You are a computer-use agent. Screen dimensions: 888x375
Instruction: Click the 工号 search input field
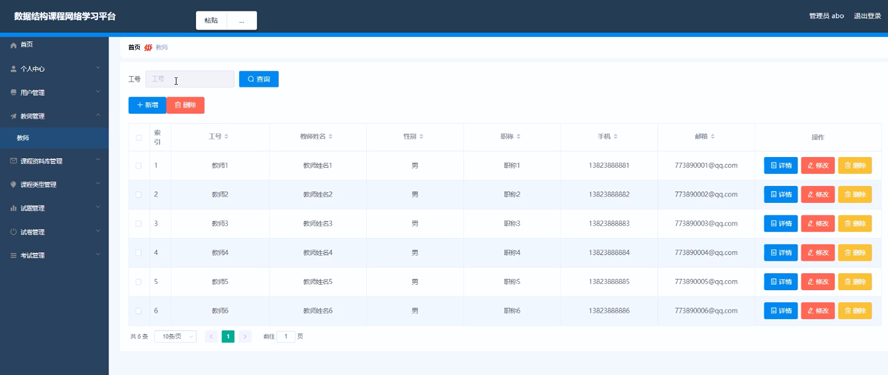[x=190, y=79]
